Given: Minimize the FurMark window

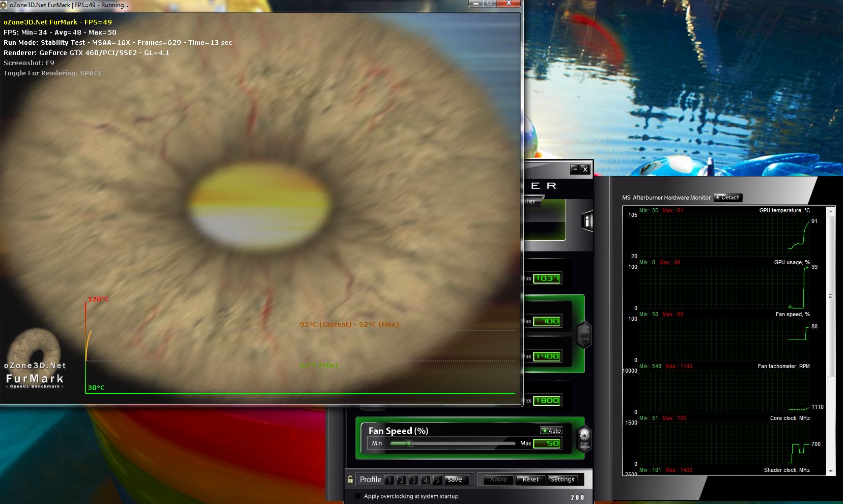Looking at the screenshot, I should point(476,4).
